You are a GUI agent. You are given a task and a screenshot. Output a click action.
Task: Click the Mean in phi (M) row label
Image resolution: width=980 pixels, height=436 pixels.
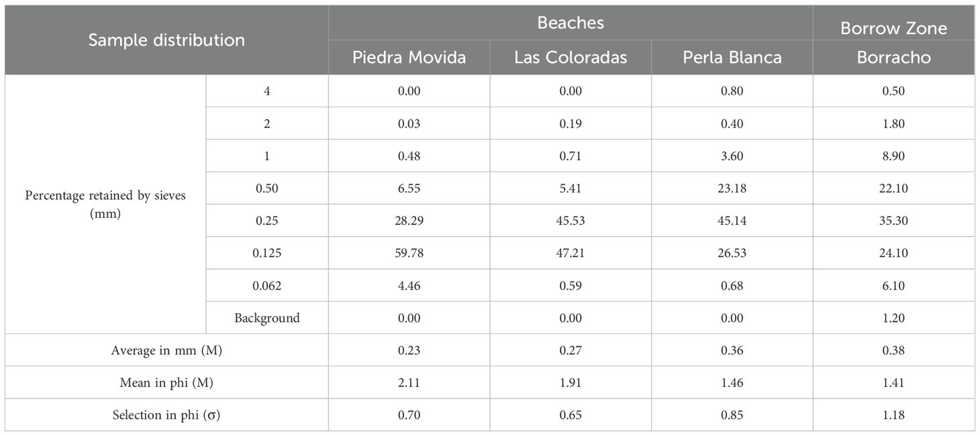coord(166,383)
